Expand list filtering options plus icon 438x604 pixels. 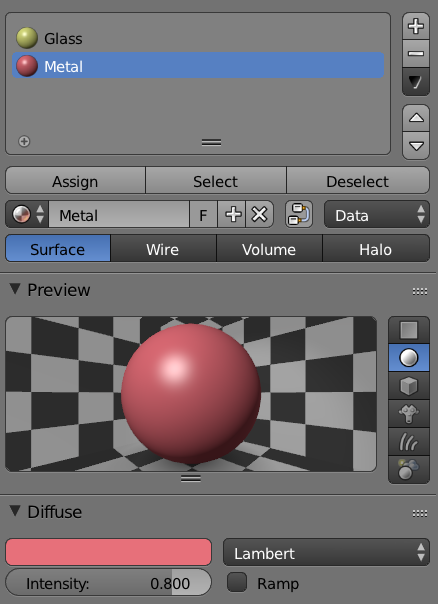[x=24, y=141]
